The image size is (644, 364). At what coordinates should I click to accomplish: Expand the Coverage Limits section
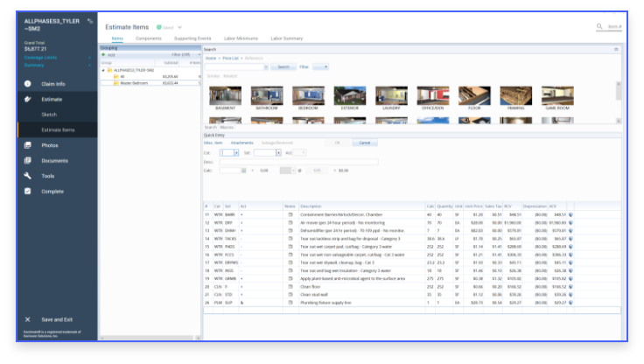(88, 58)
